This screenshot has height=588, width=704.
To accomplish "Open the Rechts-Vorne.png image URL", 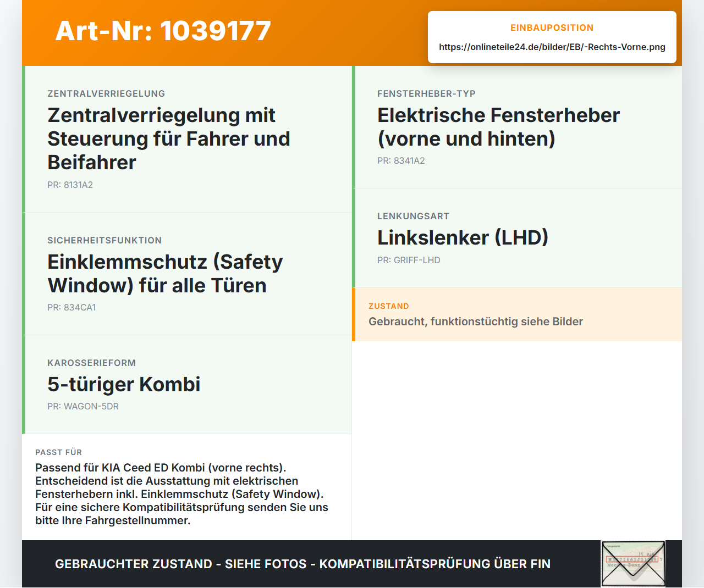I will tap(552, 47).
